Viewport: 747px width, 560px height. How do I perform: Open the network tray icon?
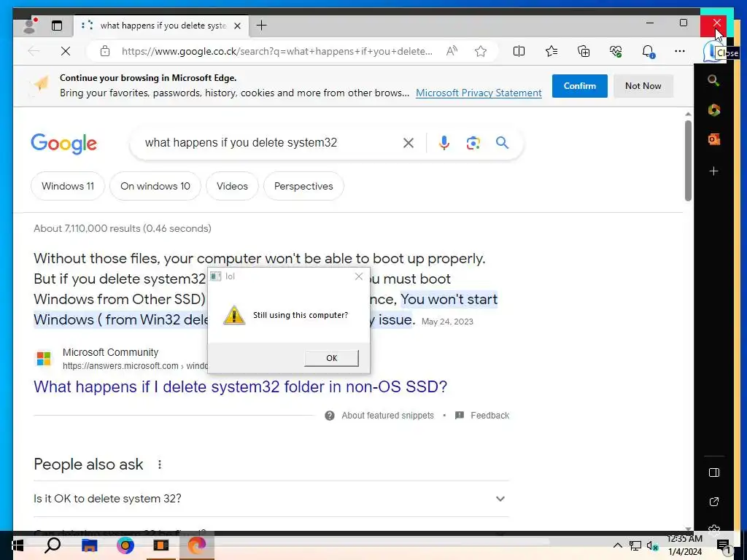pyautogui.click(x=635, y=545)
